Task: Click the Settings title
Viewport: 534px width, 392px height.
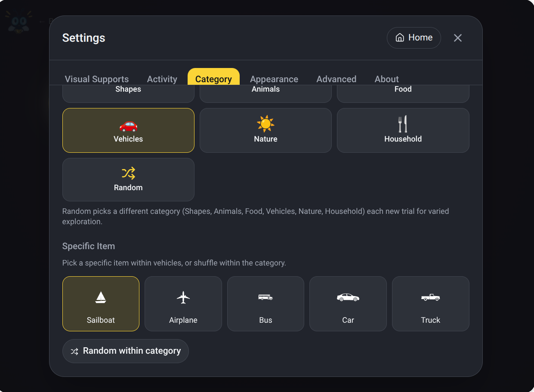Action: tap(84, 38)
